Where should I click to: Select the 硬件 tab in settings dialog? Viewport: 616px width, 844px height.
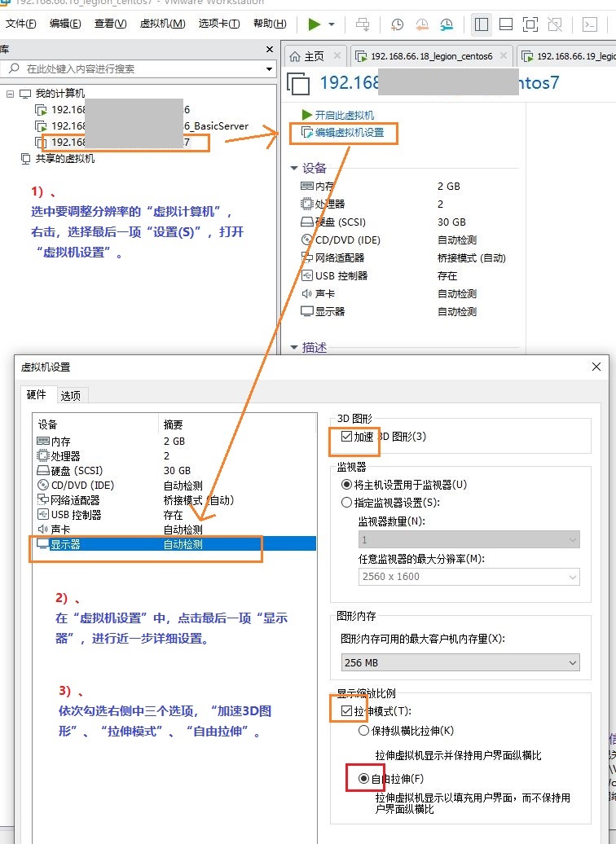[x=37, y=394]
